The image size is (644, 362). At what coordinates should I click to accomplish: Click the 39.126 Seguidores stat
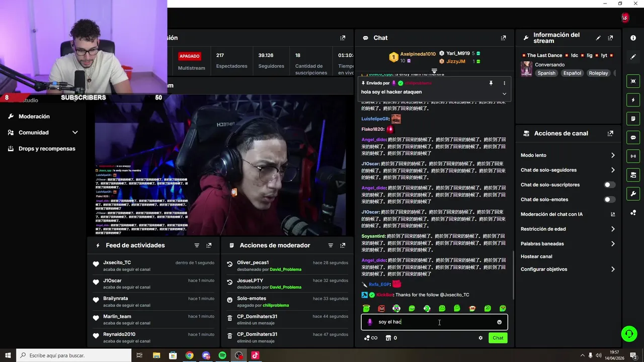tap(271, 60)
